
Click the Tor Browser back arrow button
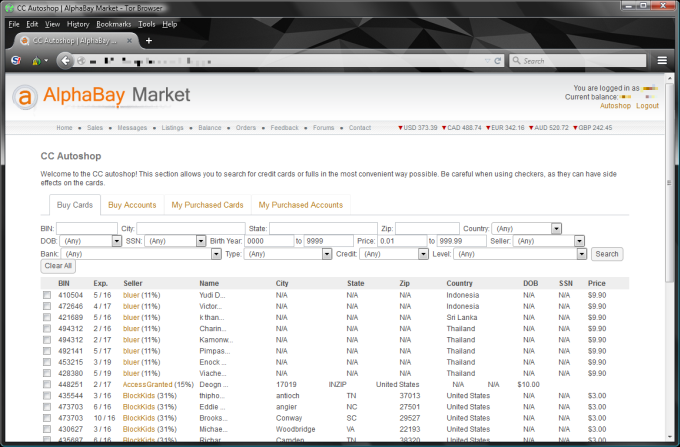(65, 61)
